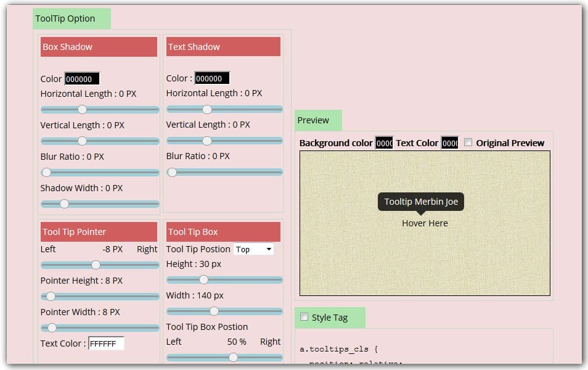588x370 pixels.
Task: Click the Text Color field beside Background color
Action: tap(450, 142)
